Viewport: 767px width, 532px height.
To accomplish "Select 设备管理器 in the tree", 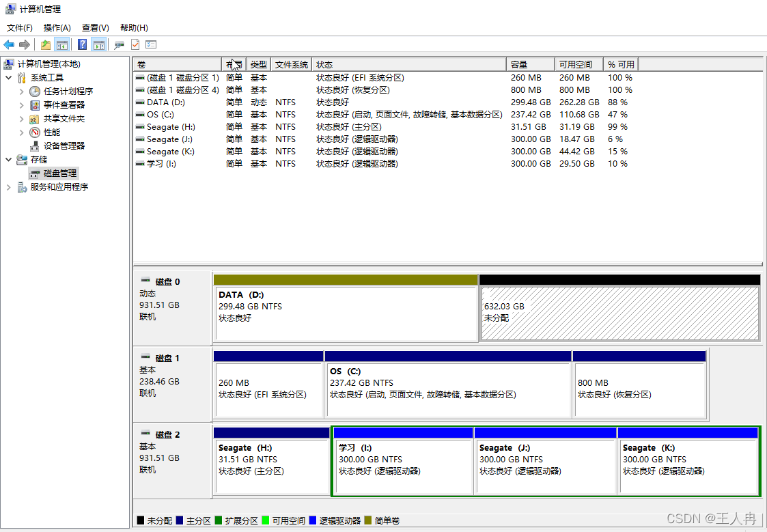I will point(64,146).
